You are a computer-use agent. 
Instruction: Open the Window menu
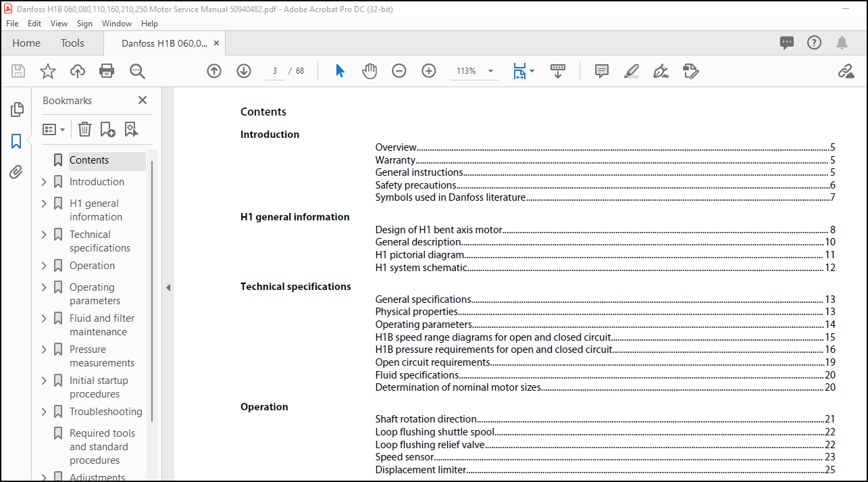117,23
